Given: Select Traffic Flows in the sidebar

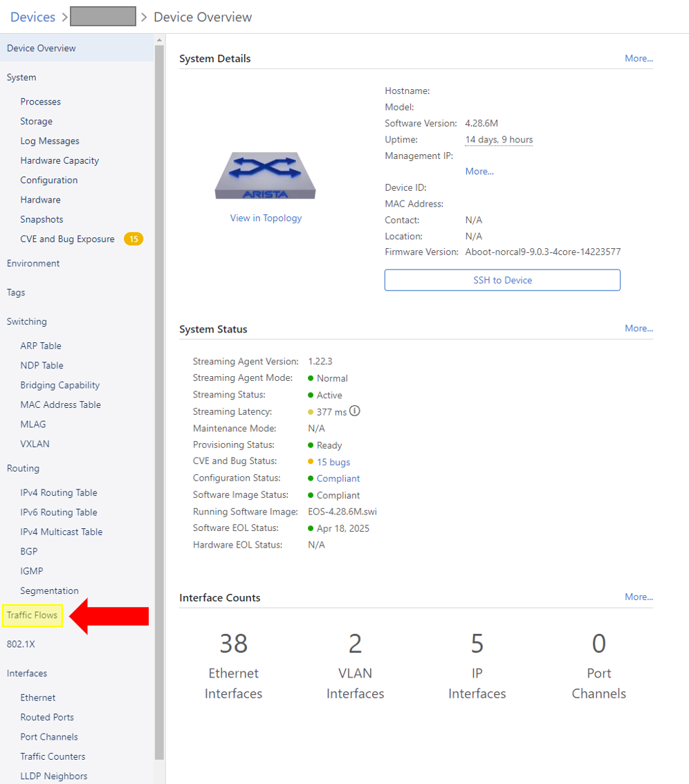Looking at the screenshot, I should [33, 615].
